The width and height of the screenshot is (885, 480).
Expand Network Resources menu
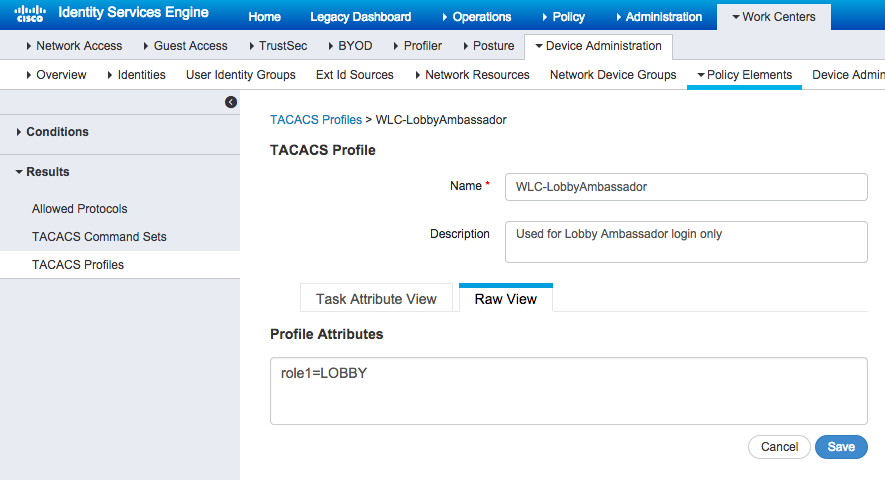tap(472, 75)
